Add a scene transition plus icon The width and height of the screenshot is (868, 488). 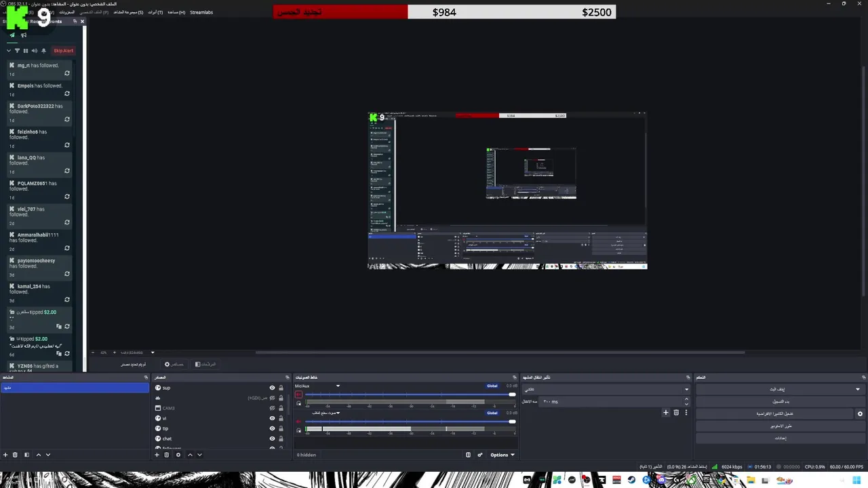(666, 412)
